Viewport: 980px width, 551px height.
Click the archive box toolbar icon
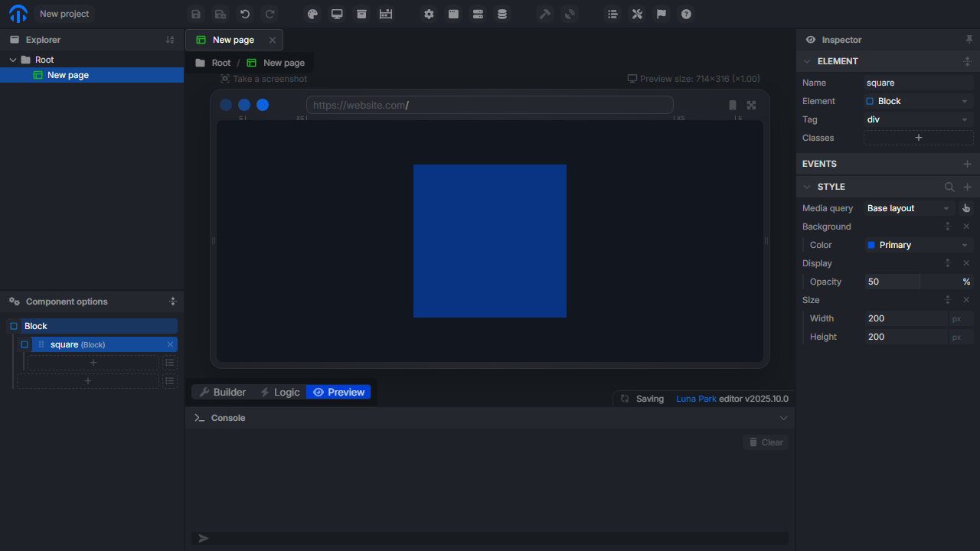361,14
